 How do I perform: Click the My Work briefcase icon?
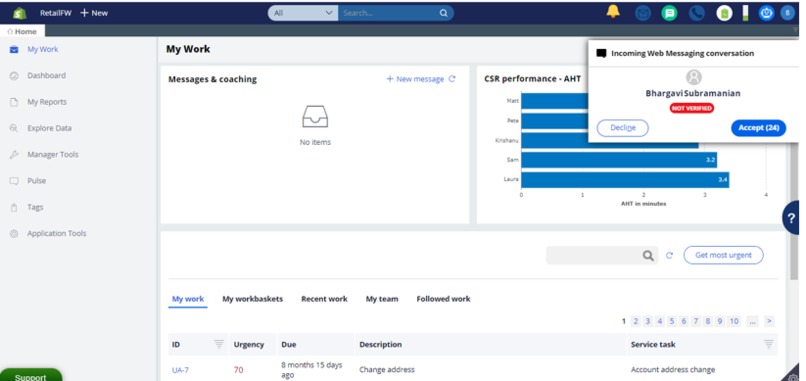[x=14, y=49]
